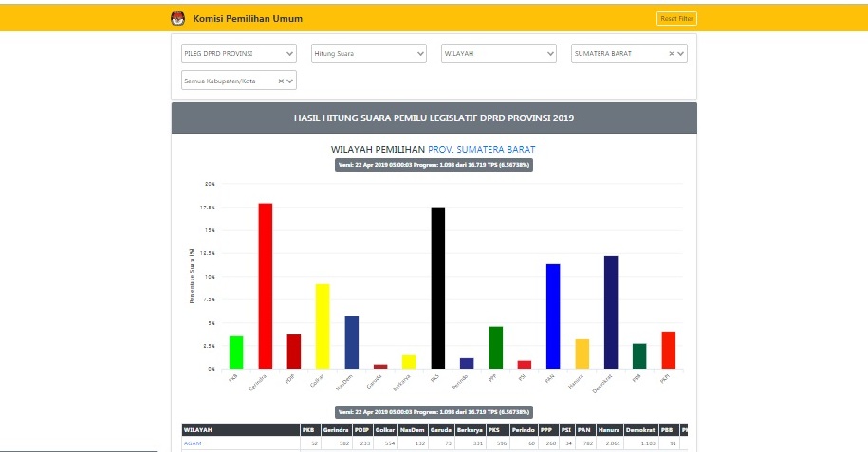Click the dark navy Demokrat bar

[610, 312]
